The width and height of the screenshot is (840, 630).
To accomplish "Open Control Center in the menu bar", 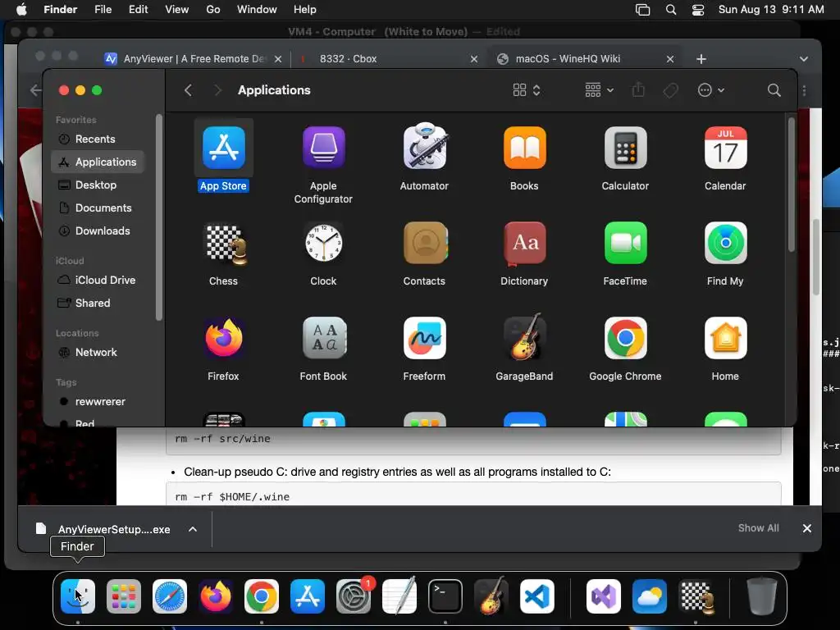I will click(x=697, y=10).
